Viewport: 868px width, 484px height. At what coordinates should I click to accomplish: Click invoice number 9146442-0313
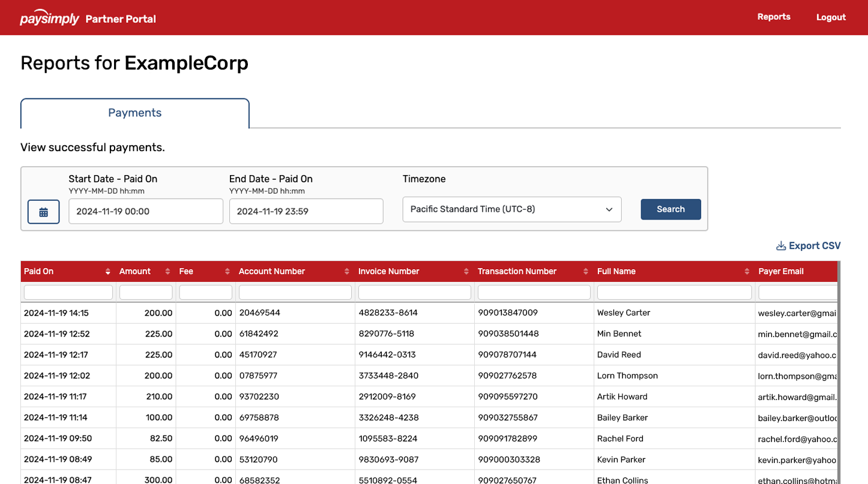click(x=387, y=355)
